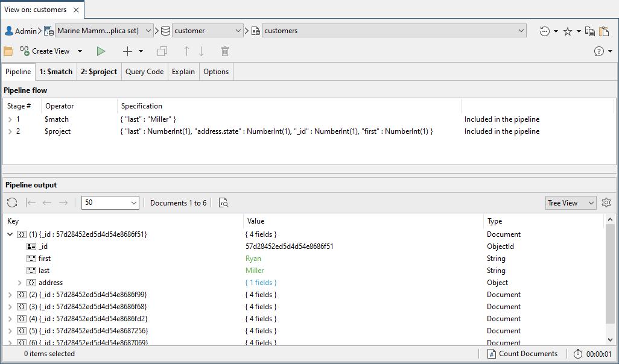This screenshot has width=619, height=364.
Task: Click the trash icon to delete the stage
Action: coord(225,51)
